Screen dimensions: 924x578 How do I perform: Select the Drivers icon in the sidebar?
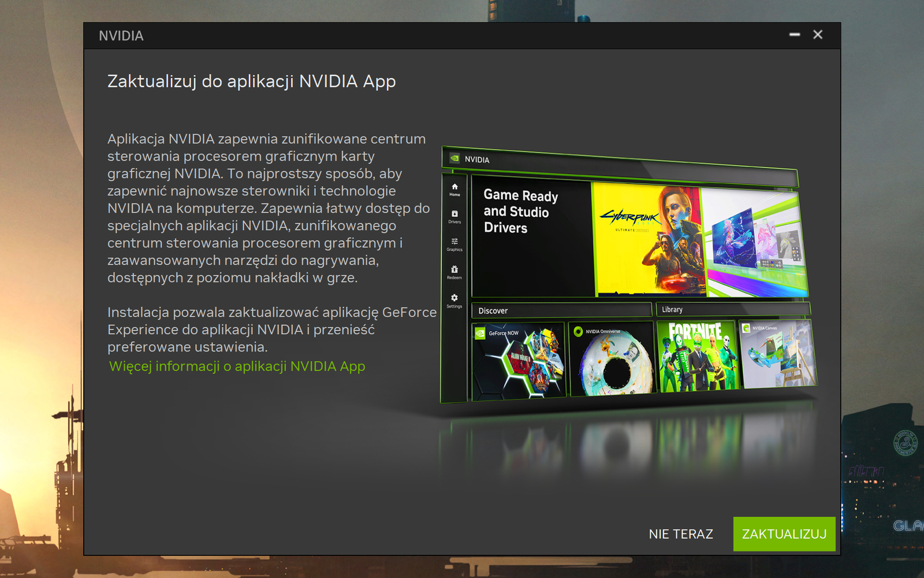454,214
